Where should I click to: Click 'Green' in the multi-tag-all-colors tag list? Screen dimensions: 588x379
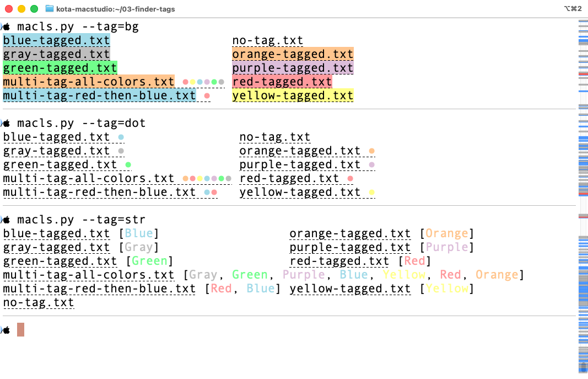[x=250, y=275]
